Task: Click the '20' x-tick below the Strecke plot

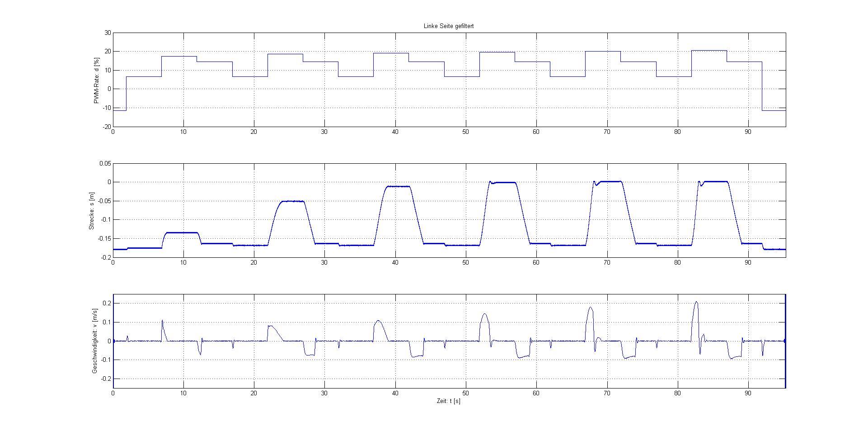Action: [x=254, y=262]
